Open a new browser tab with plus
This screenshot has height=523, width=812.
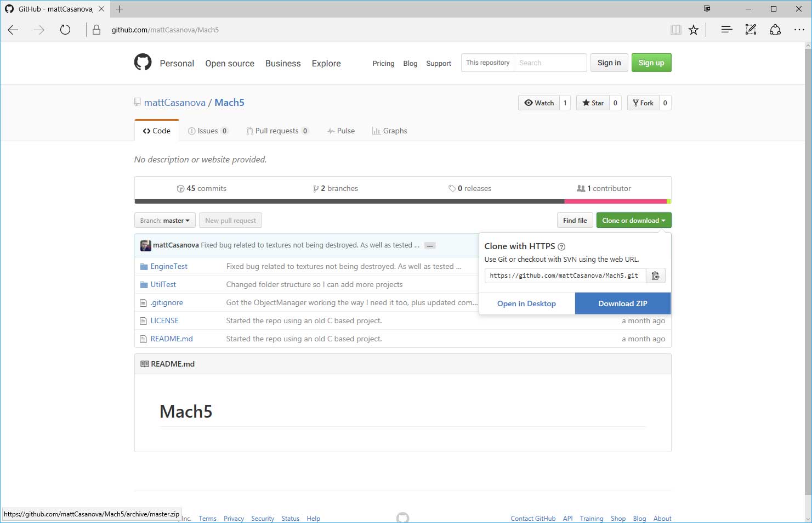119,9
